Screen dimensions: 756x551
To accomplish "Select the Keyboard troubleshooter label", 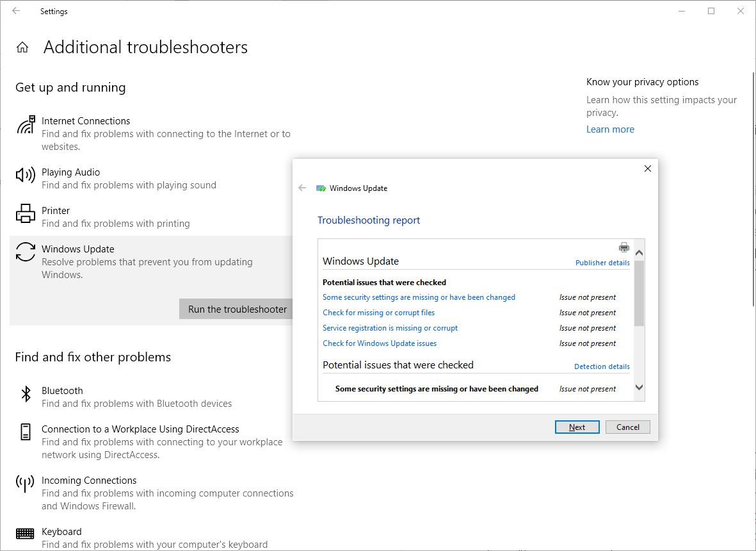I will 61,532.
